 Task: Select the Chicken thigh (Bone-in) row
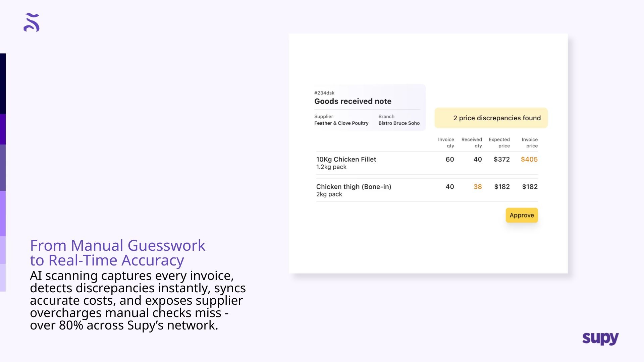(x=354, y=187)
